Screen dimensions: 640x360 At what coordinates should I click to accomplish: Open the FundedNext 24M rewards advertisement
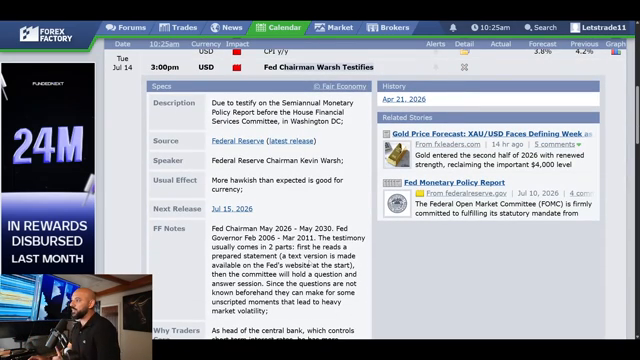coord(48,168)
